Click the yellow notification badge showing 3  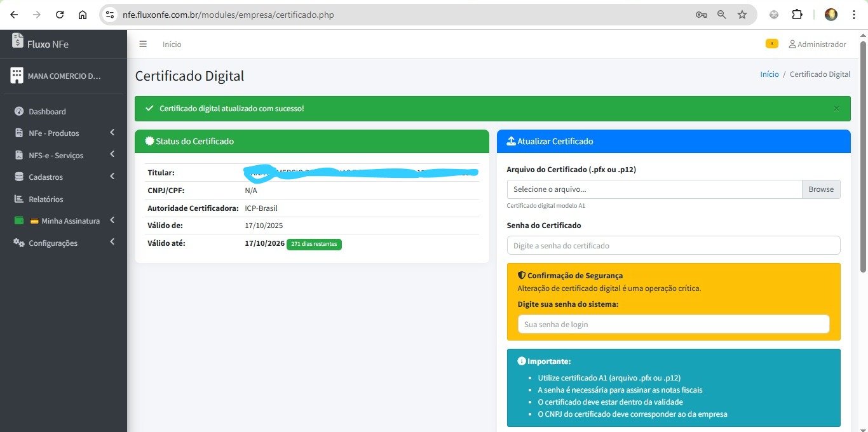pos(771,43)
